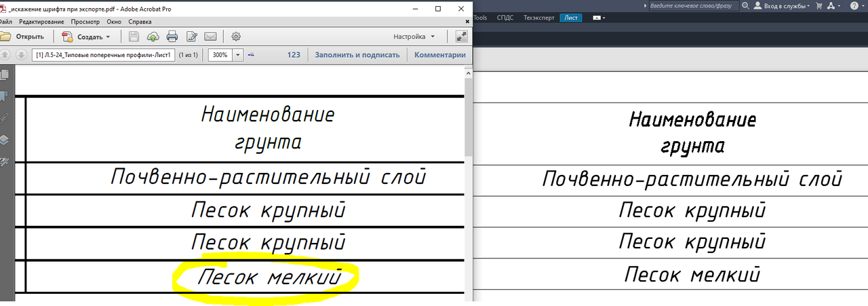This screenshot has width=868, height=306.
Task: Send the file using the envelope icon
Action: pos(210,37)
